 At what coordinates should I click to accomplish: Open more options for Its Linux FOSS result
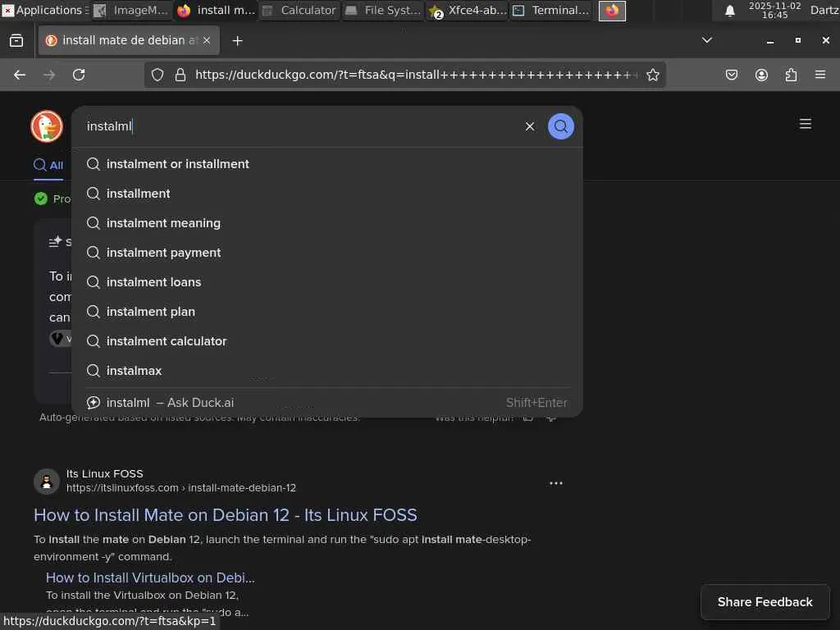(555, 483)
